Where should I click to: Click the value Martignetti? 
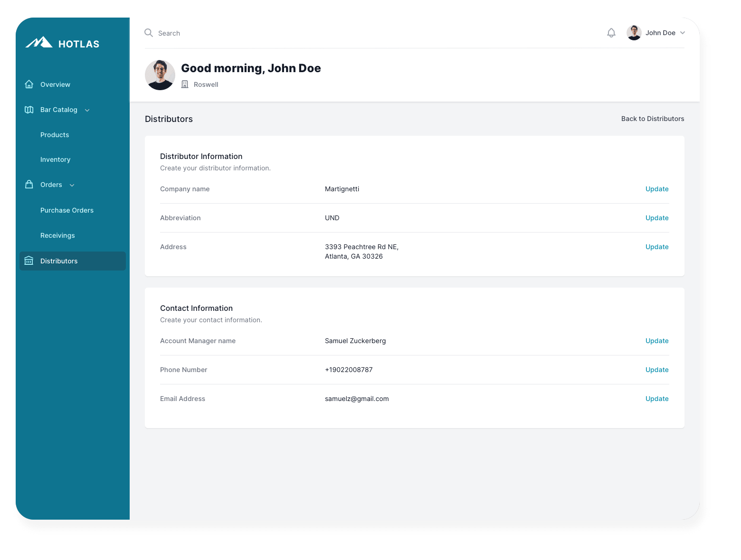342,189
